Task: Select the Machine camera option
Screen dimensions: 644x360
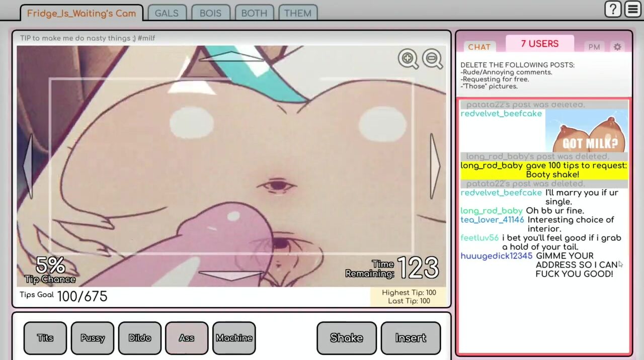Action: [x=234, y=338]
